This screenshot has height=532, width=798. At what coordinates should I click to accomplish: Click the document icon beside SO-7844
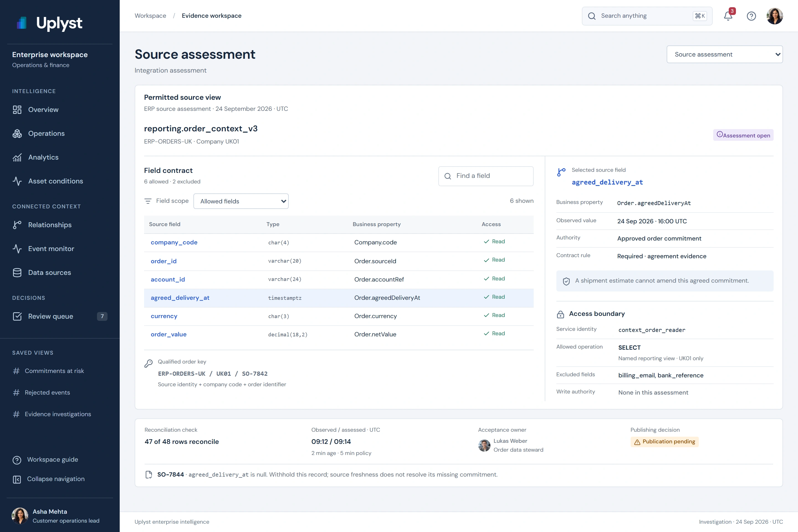(148, 475)
